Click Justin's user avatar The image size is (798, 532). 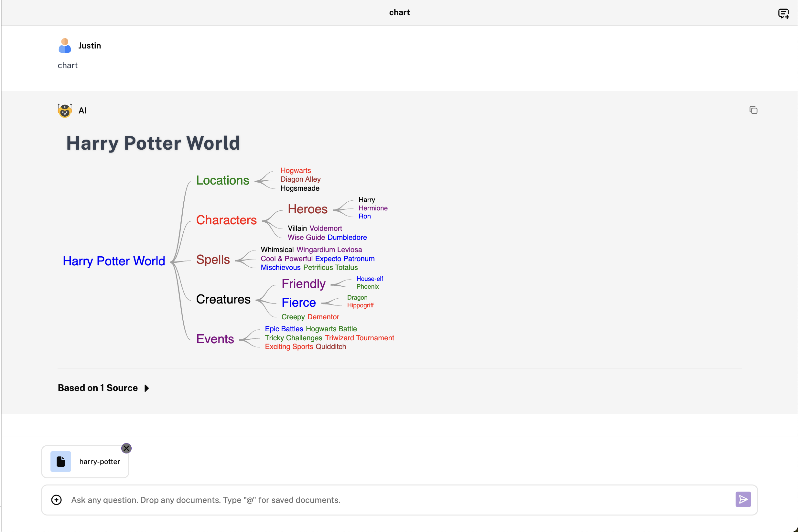64,46
